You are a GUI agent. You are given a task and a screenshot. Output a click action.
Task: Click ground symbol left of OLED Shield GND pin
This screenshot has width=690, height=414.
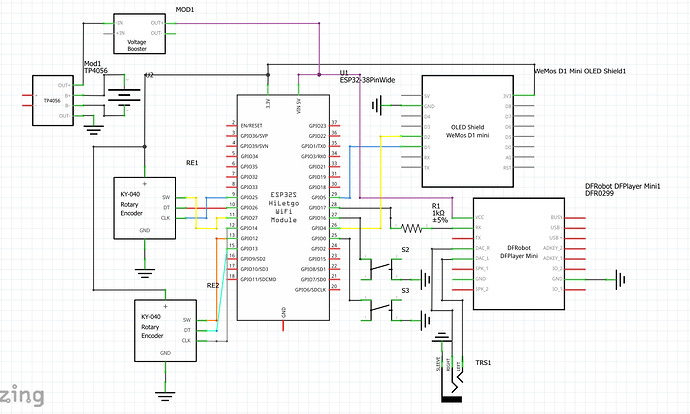pyautogui.click(x=376, y=106)
